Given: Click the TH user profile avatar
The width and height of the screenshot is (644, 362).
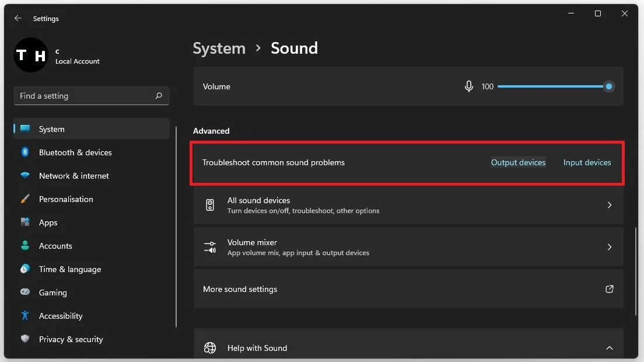Looking at the screenshot, I should (30, 55).
